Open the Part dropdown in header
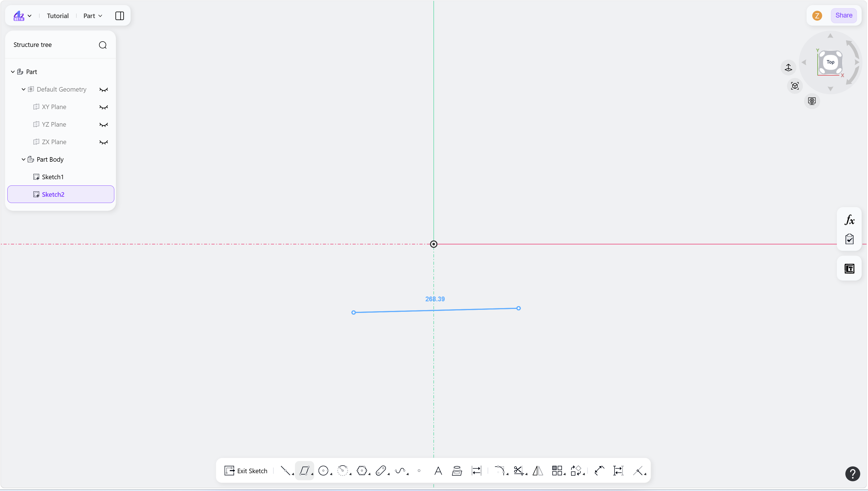The image size is (868, 491). pyautogui.click(x=93, y=16)
